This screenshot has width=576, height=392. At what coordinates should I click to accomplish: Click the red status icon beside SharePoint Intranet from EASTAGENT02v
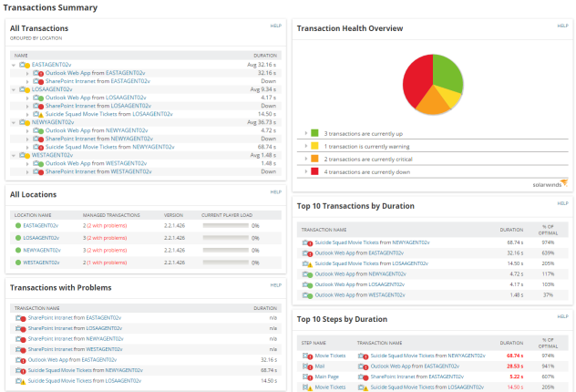[38, 81]
